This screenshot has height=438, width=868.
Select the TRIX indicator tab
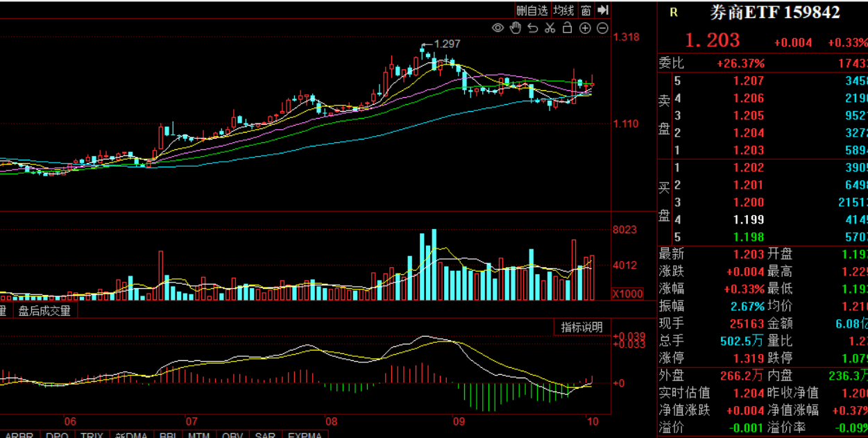tap(92, 435)
